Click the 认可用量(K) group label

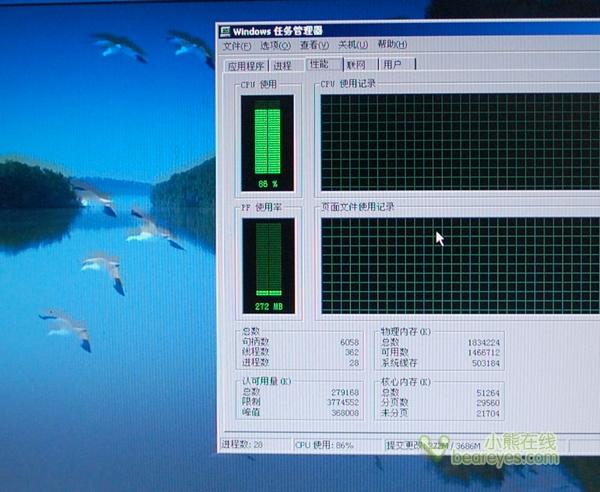[x=267, y=381]
